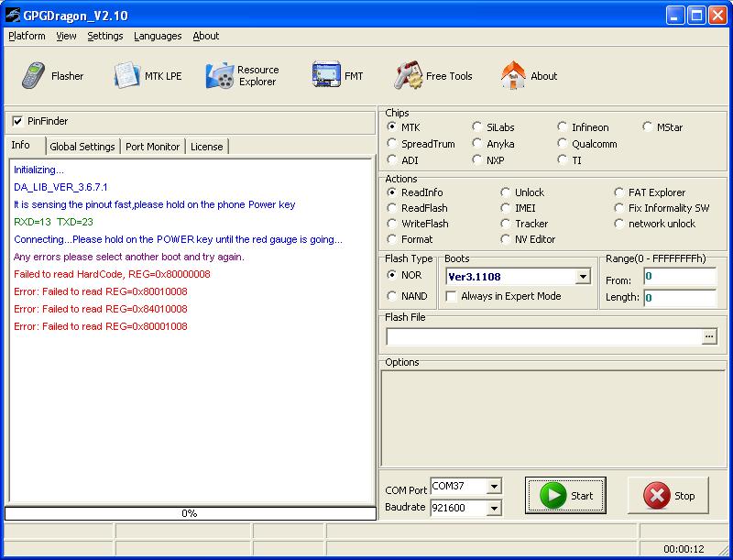Select the WriteFlash action
The image size is (733, 560).
(x=392, y=224)
